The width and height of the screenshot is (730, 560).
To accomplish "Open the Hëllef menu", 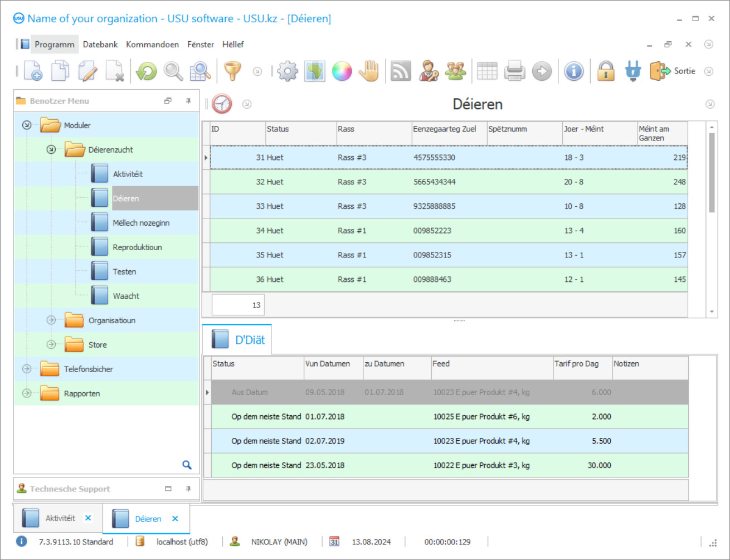I will [233, 45].
